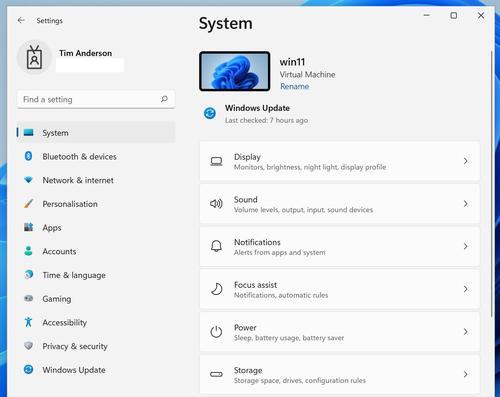Expand Power settings chevron
The image size is (500, 397).
click(466, 332)
